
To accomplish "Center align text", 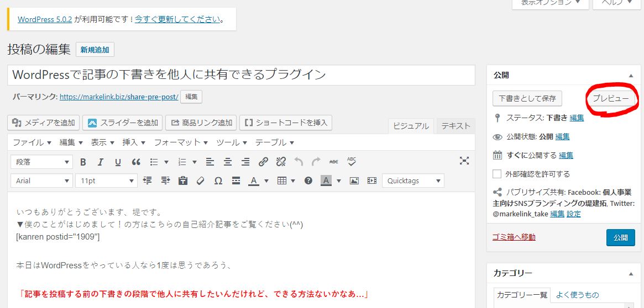I will (x=228, y=162).
